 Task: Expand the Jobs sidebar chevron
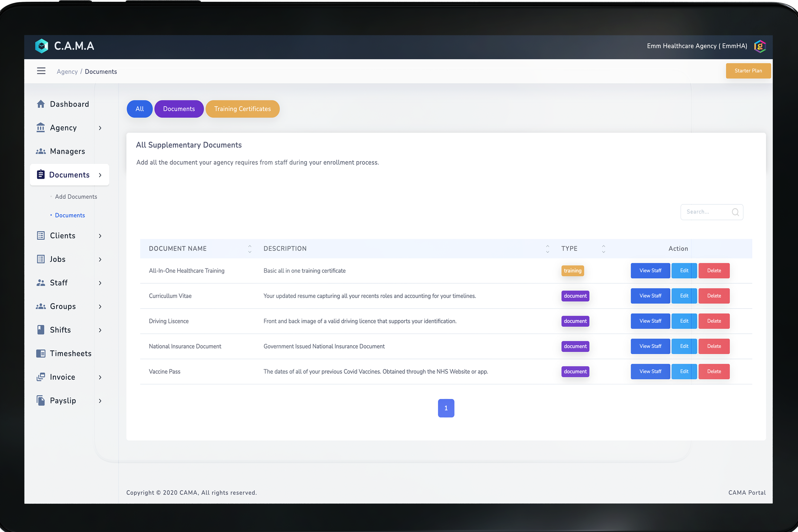pos(100,260)
